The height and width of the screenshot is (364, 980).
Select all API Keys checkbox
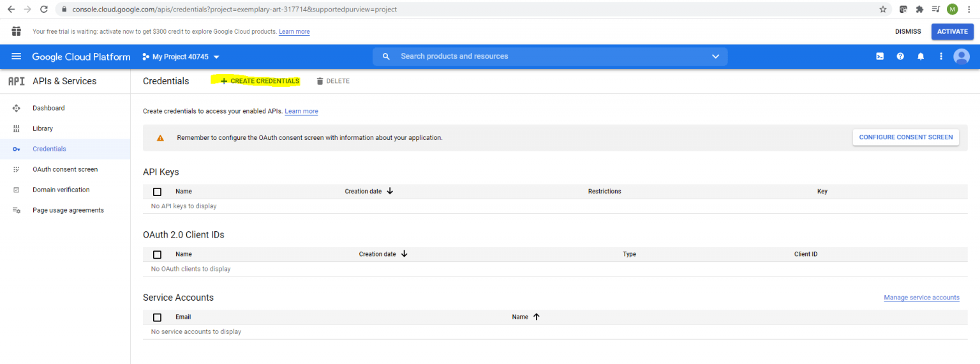(158, 192)
